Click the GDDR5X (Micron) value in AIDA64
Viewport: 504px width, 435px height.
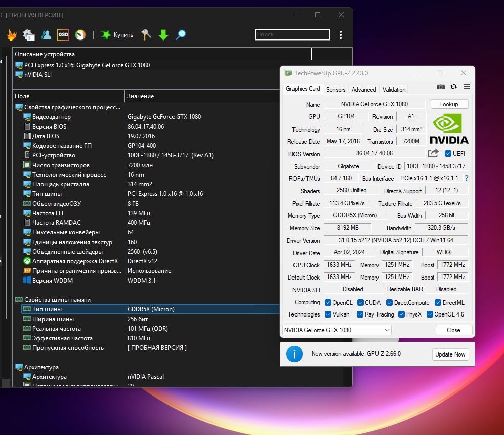(151, 309)
